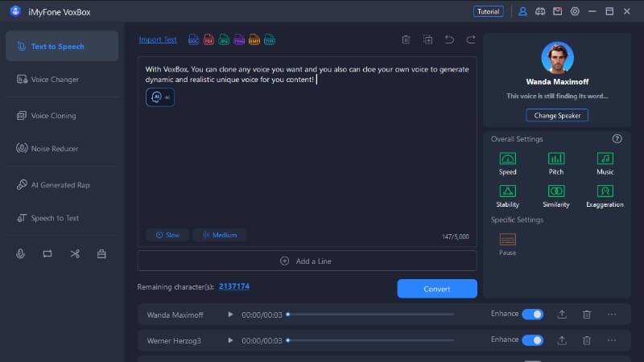Import a PDF file
644x362 pixels.
[208, 39]
